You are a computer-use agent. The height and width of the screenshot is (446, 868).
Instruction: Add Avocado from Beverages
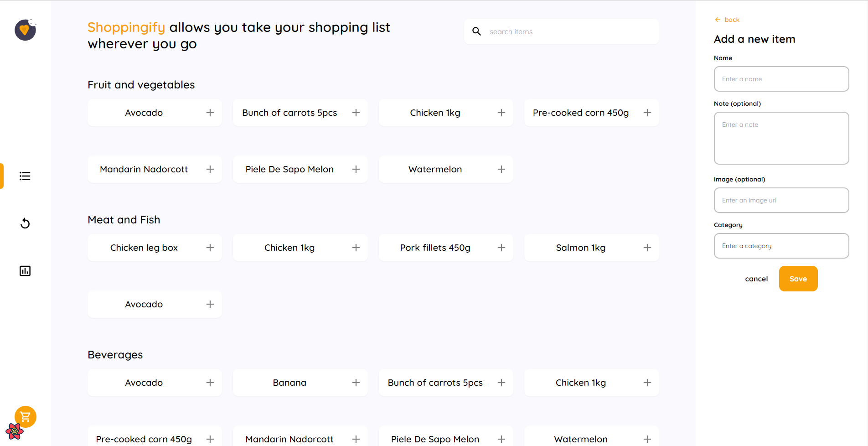(x=210, y=383)
